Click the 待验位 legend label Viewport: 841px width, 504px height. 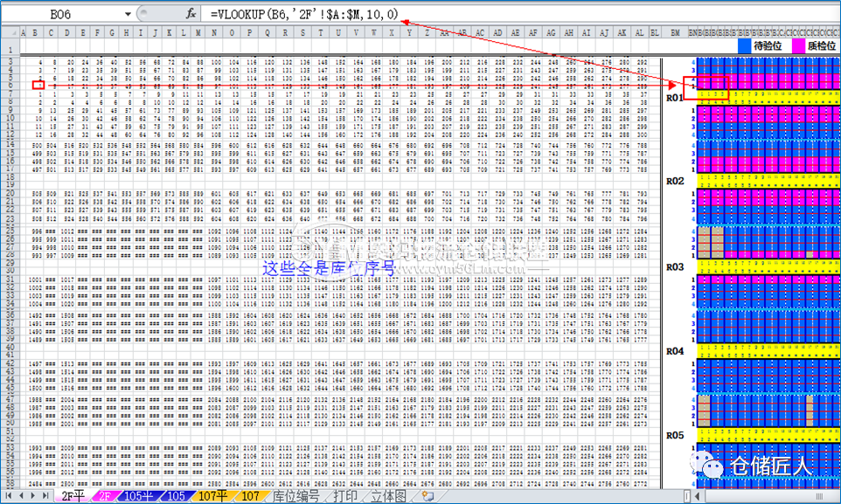point(768,46)
